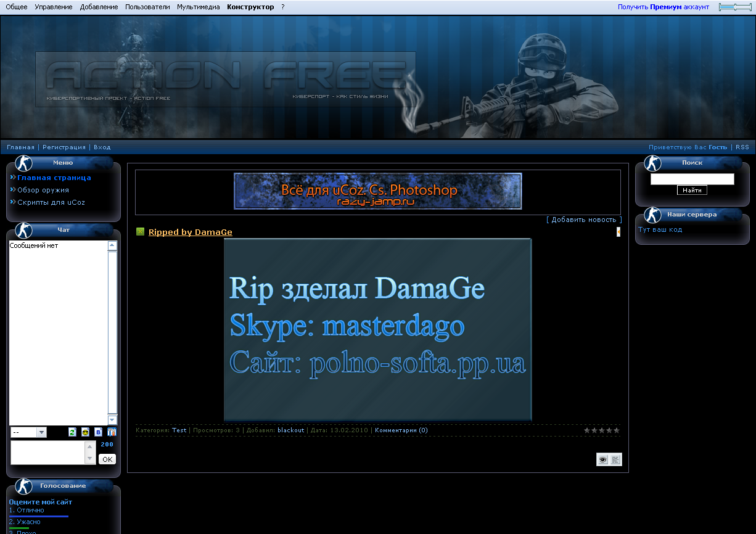Click the Оцените мой сайт poll title
Screen dimensions: 756x534
41,503
